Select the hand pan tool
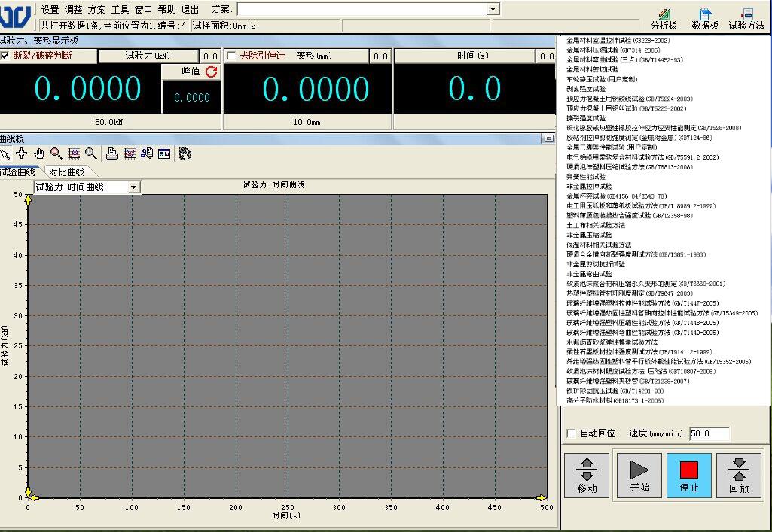The width and height of the screenshot is (772, 532). pyautogui.click(x=39, y=154)
